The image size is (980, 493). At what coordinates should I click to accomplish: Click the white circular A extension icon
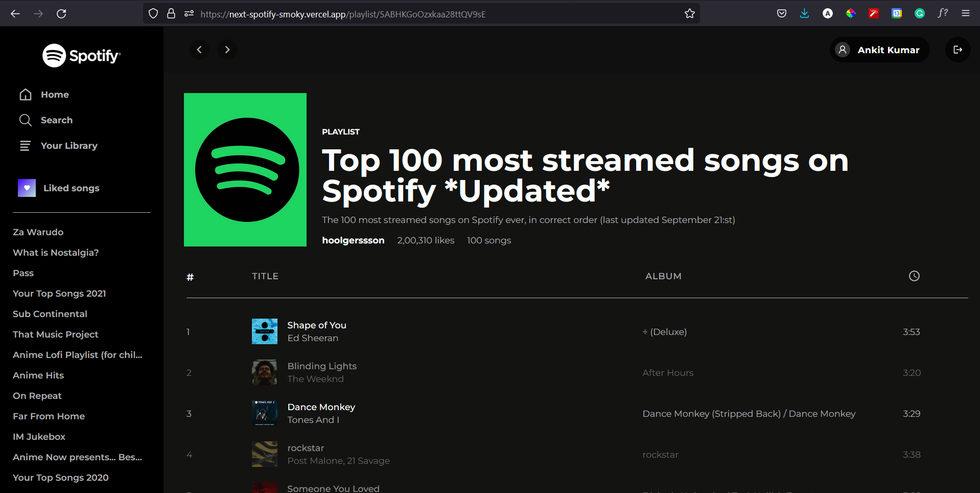coord(828,14)
